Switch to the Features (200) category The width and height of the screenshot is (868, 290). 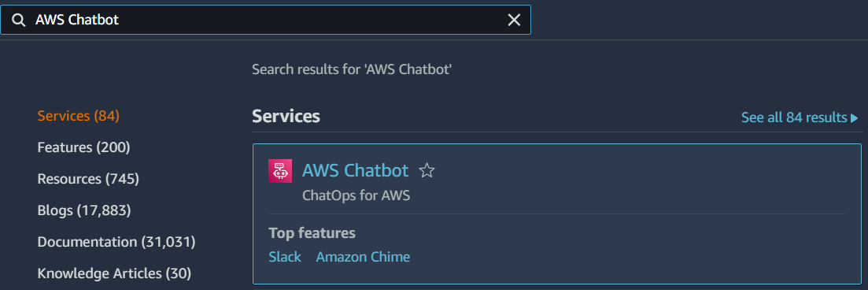tap(83, 147)
